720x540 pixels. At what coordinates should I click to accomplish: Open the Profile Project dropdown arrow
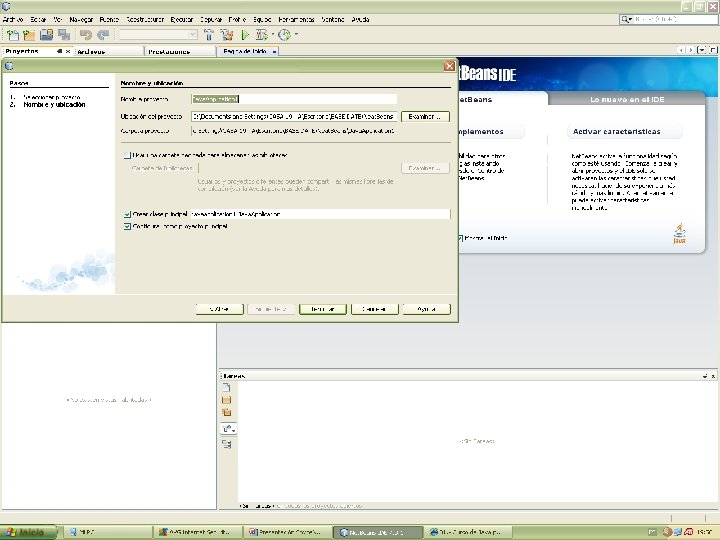pyautogui.click(x=296, y=35)
